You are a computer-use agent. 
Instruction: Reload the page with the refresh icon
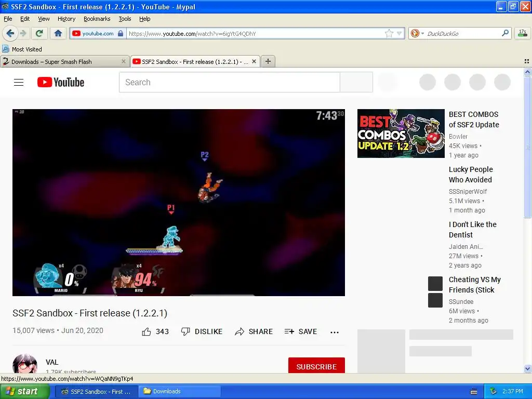pos(39,33)
